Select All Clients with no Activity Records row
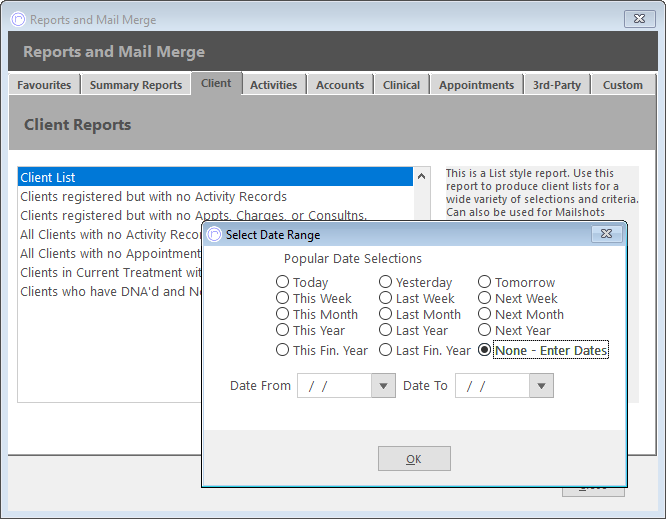Viewport: 666px width, 519px height. [x=110, y=234]
